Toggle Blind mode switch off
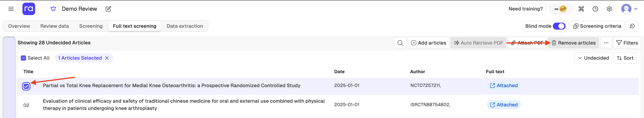The height and width of the screenshot is (118, 644). click(x=559, y=26)
